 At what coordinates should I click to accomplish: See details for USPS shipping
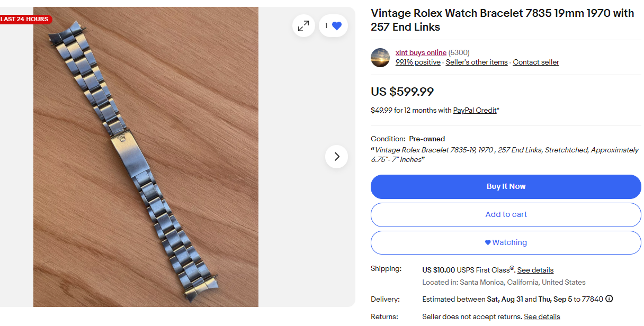535,270
